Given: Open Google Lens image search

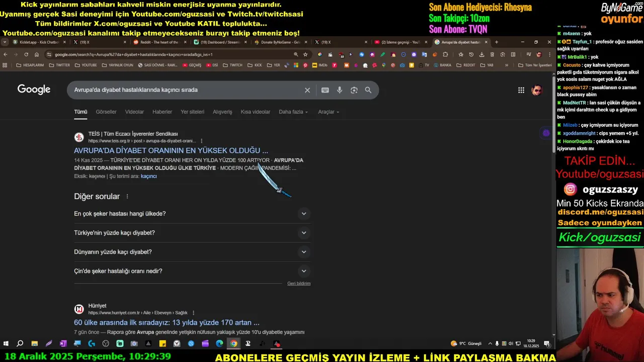Looking at the screenshot, I should coord(354,90).
